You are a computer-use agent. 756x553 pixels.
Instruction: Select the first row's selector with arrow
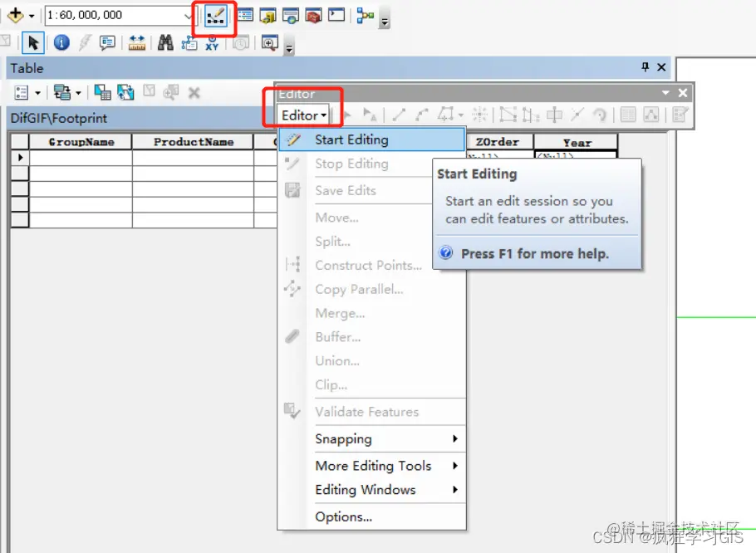20,158
